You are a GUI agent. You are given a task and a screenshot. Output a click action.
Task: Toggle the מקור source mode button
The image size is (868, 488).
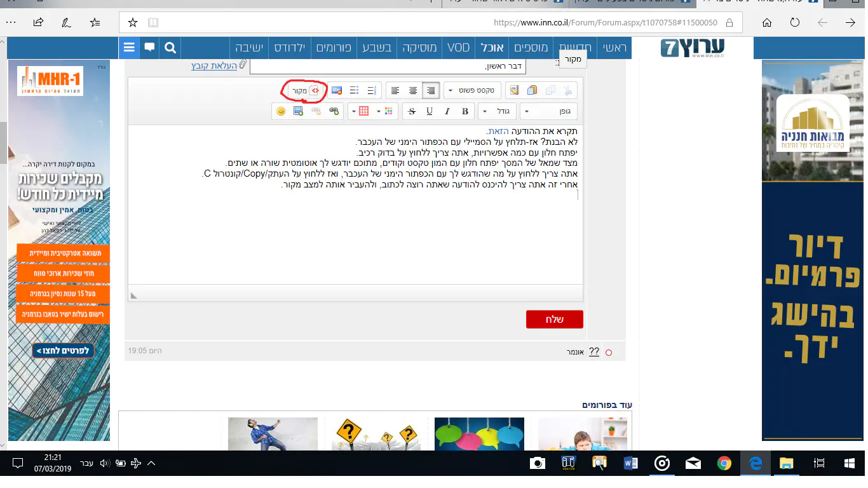[305, 91]
